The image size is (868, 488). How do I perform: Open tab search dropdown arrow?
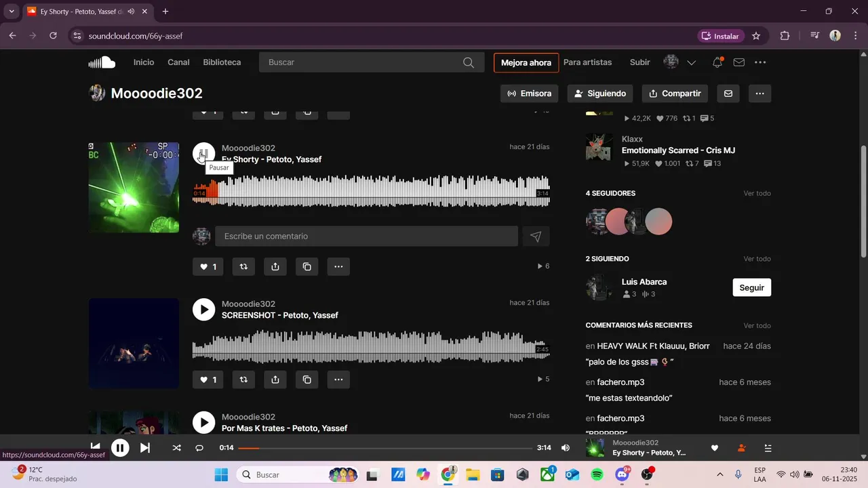coord(12,12)
